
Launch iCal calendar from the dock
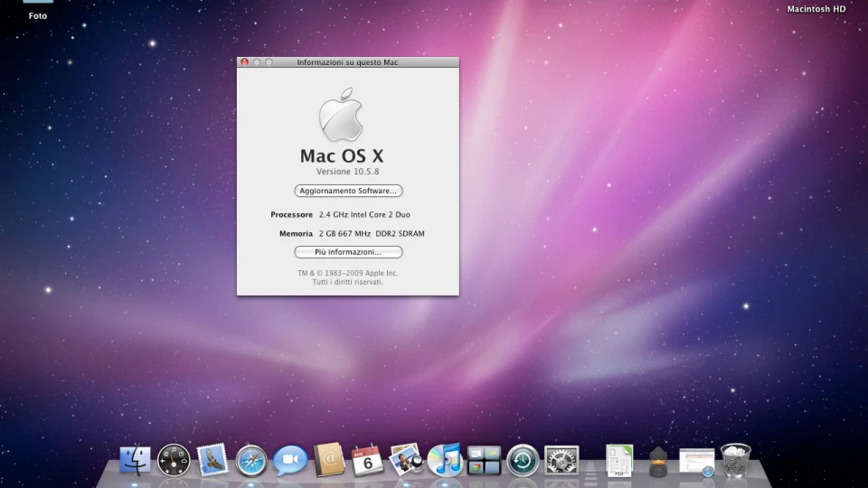click(368, 460)
